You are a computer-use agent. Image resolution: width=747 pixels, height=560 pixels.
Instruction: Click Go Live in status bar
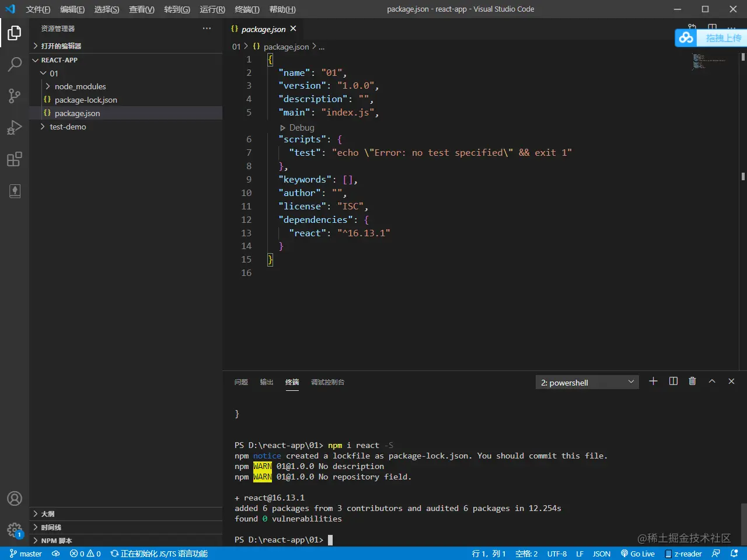click(x=638, y=554)
